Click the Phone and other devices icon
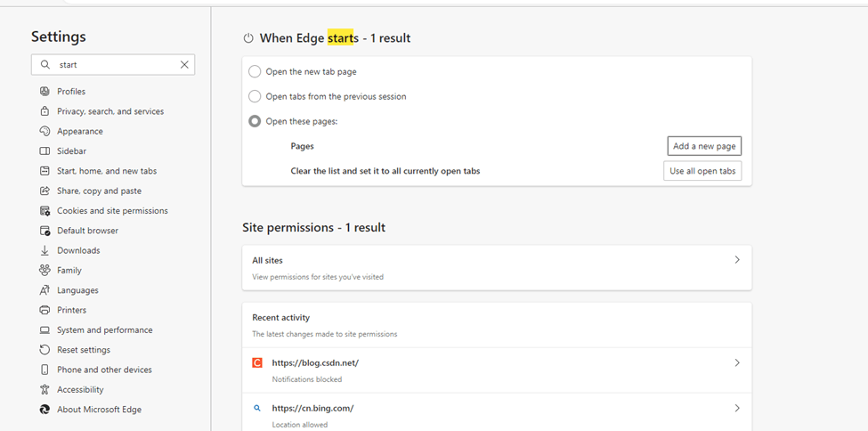868x431 pixels. [x=45, y=370]
